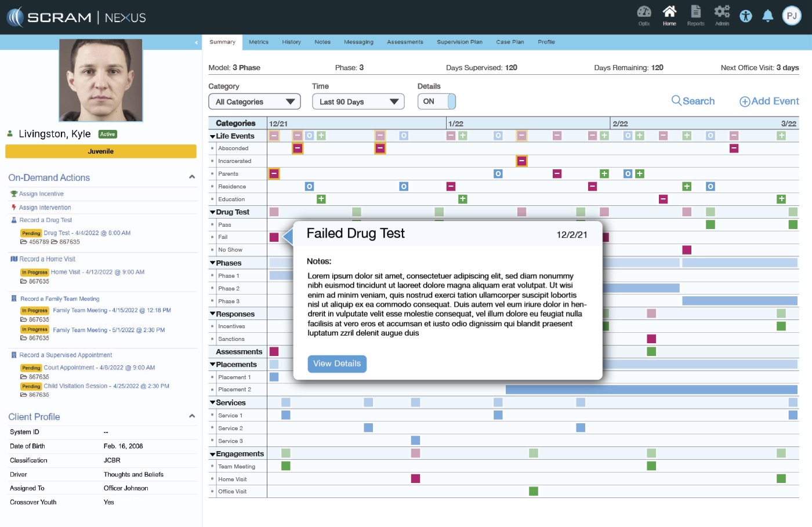Toggle the Details ON switch
The image size is (812, 527).
[436, 101]
